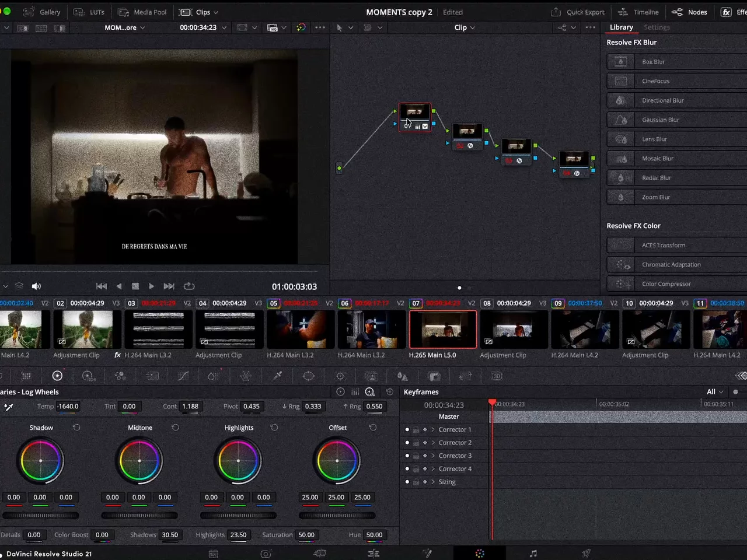Open the keyframes All dropdown

715,392
